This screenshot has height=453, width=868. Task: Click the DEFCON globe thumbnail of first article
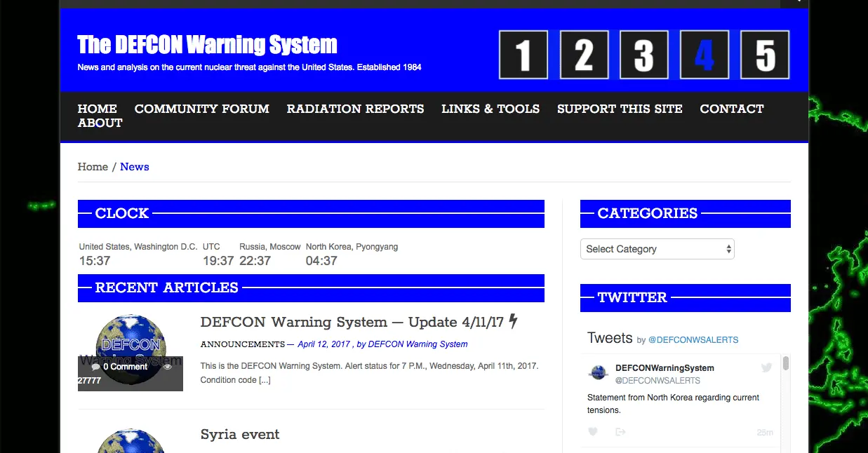point(130,337)
